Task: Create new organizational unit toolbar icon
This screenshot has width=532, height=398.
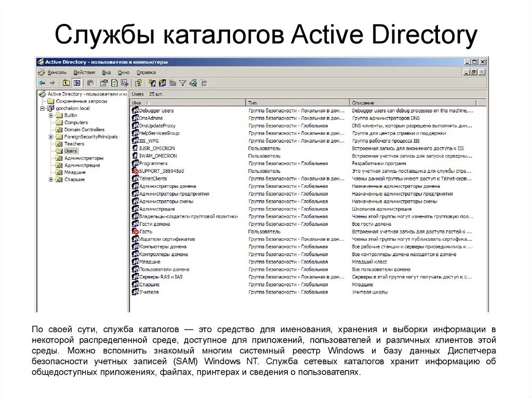Action: (172, 83)
